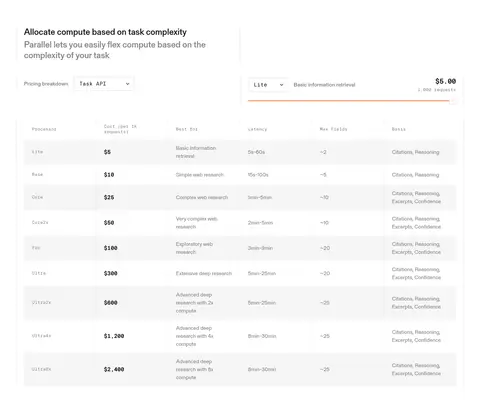Click the $1,200 cost cell

tap(114, 336)
